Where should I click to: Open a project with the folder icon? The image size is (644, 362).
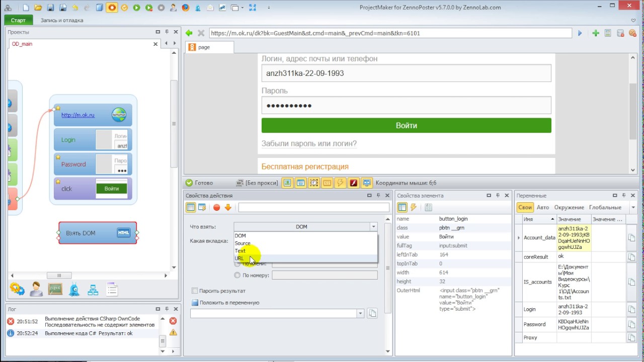click(x=38, y=8)
